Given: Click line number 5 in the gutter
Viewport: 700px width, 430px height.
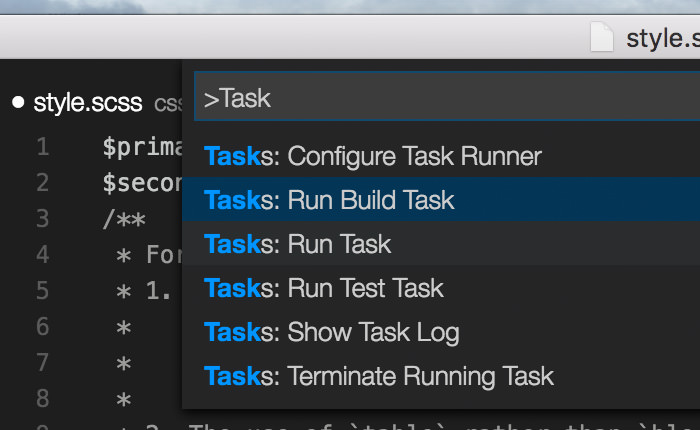Looking at the screenshot, I should pyautogui.click(x=43, y=290).
